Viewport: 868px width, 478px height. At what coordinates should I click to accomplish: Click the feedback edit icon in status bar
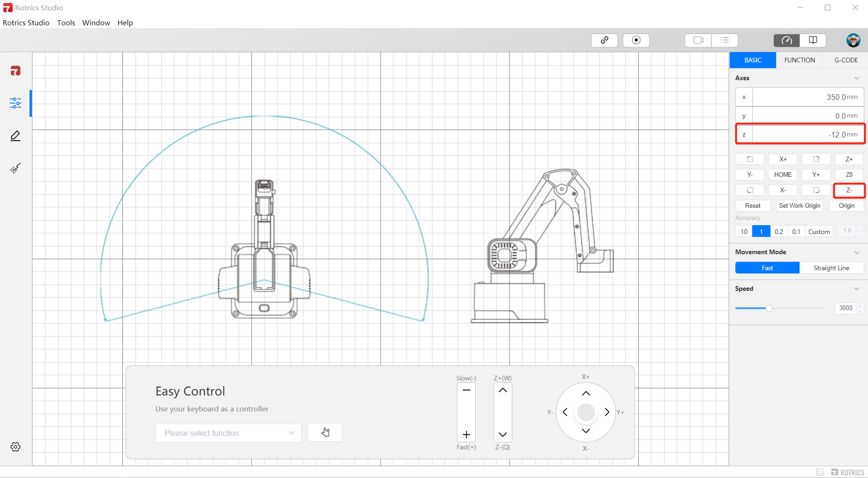(x=820, y=472)
